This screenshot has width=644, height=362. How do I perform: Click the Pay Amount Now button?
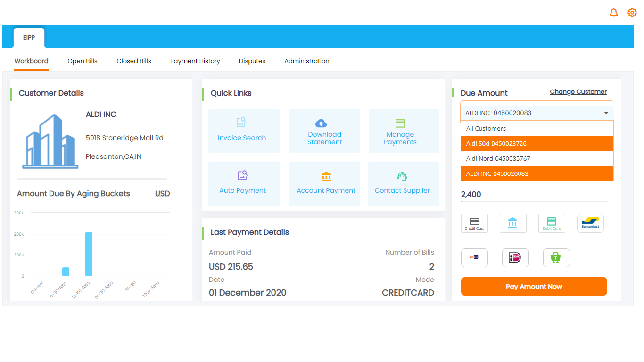[x=534, y=286]
